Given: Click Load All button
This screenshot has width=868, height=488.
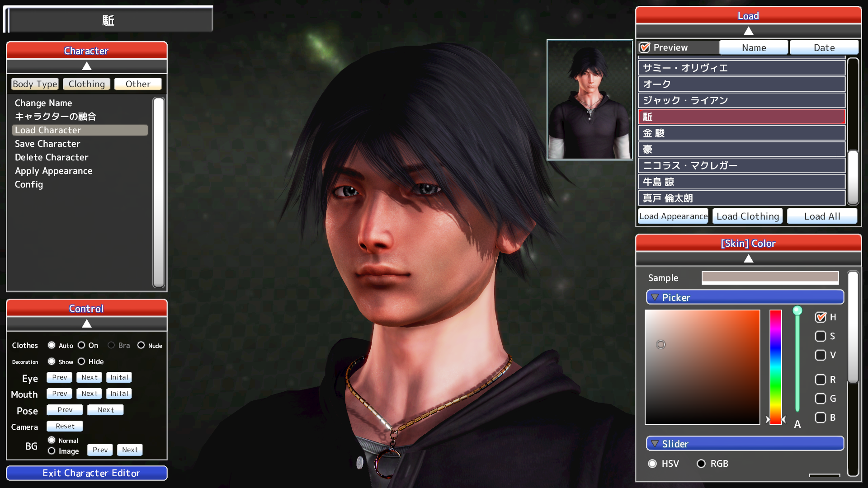Looking at the screenshot, I should point(822,216).
